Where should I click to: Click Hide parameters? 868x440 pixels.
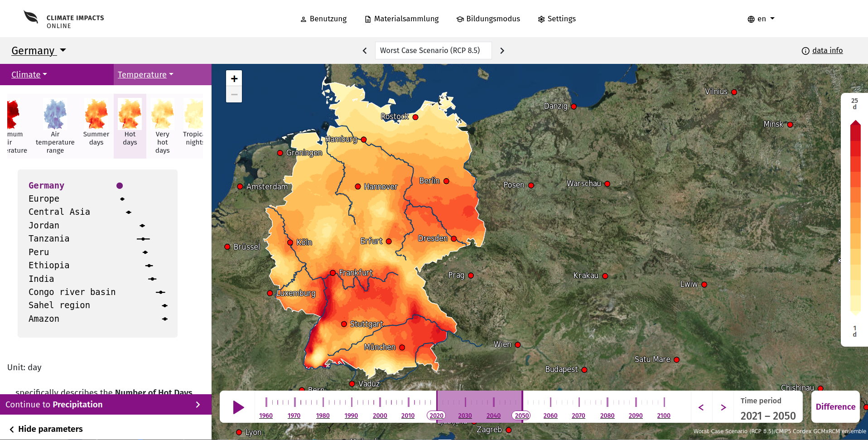46,429
